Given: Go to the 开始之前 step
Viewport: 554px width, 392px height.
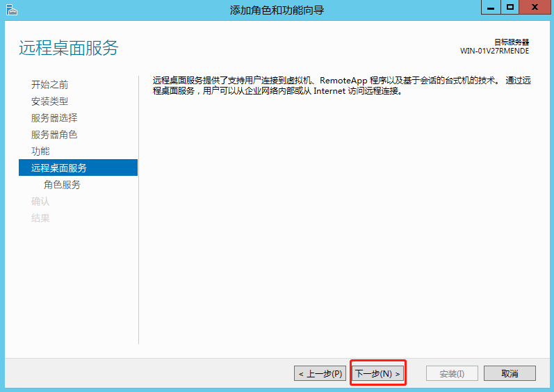Looking at the screenshot, I should 49,85.
